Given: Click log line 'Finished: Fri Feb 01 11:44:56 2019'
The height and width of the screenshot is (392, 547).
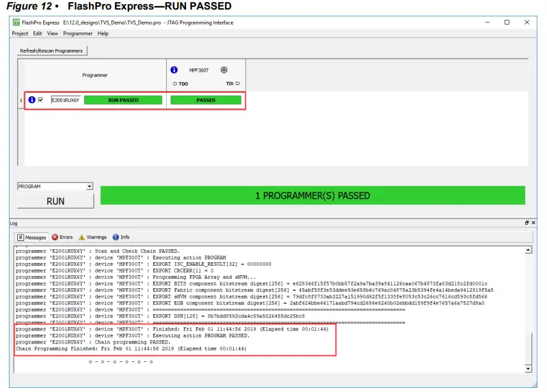Looking at the screenshot, I should tap(172, 329).
